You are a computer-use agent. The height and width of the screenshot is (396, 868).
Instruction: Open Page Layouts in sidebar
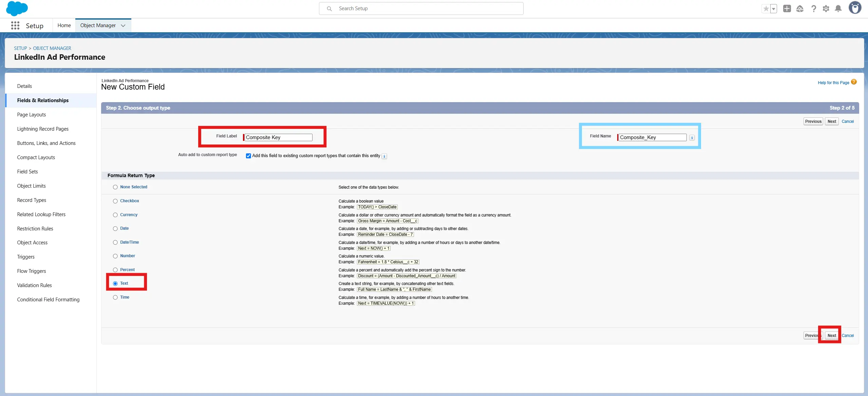pos(32,115)
